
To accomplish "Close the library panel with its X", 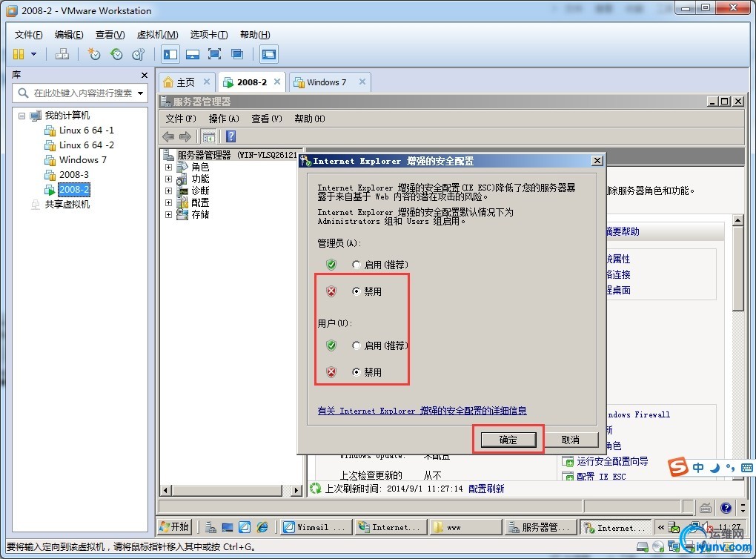I will click(145, 75).
